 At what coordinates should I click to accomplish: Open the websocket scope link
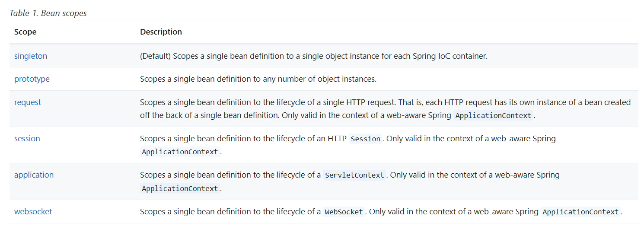[33, 212]
